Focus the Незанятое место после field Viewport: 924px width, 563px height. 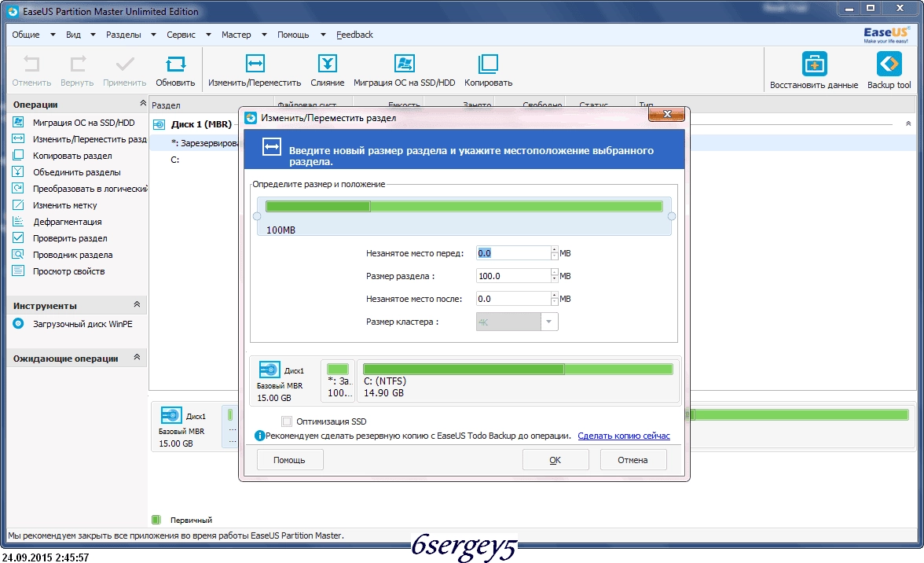(x=512, y=299)
